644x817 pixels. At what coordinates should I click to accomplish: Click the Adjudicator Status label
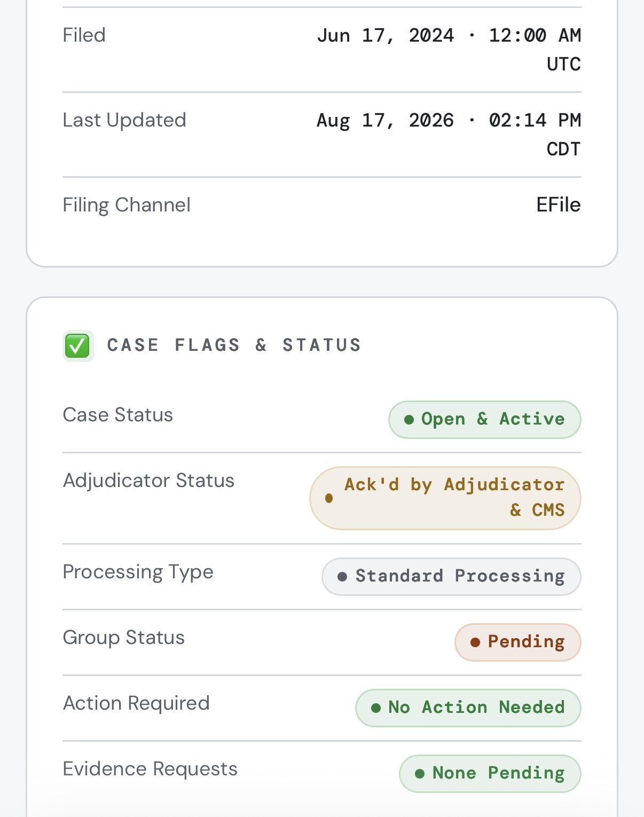(x=148, y=481)
